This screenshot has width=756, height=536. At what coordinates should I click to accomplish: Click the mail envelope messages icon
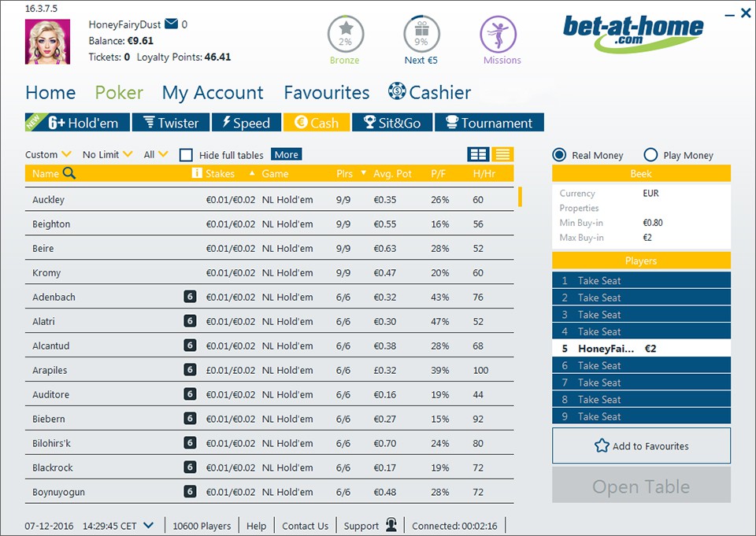click(x=171, y=24)
